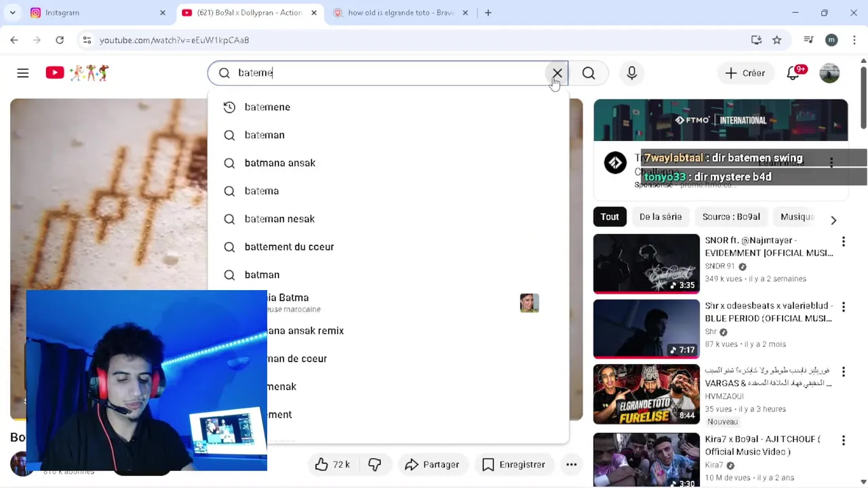Save the video with Enregistrer

click(513, 464)
